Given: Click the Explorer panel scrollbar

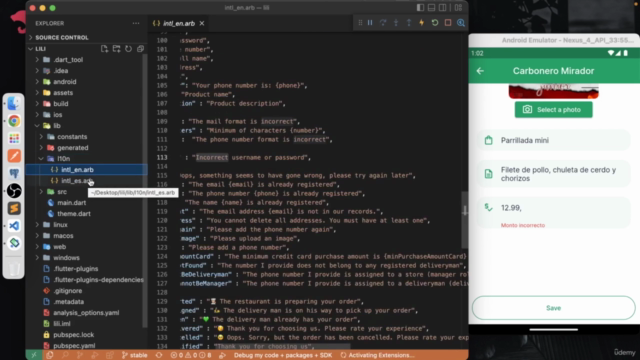Looking at the screenshot, I should pos(145,190).
